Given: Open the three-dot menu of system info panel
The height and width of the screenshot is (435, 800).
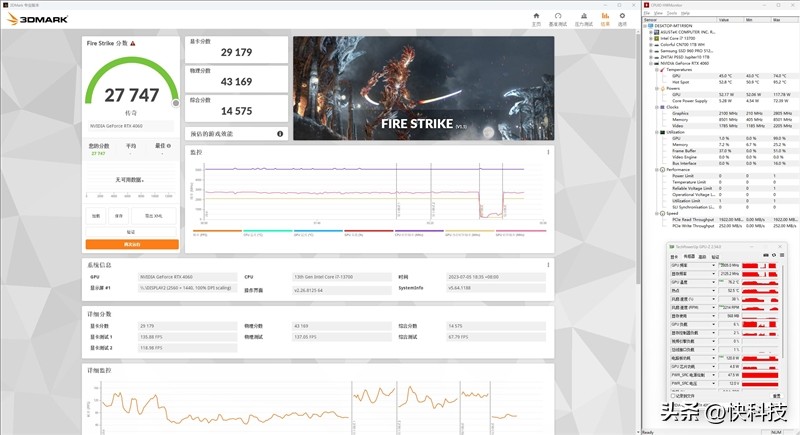Looking at the screenshot, I should (548, 265).
